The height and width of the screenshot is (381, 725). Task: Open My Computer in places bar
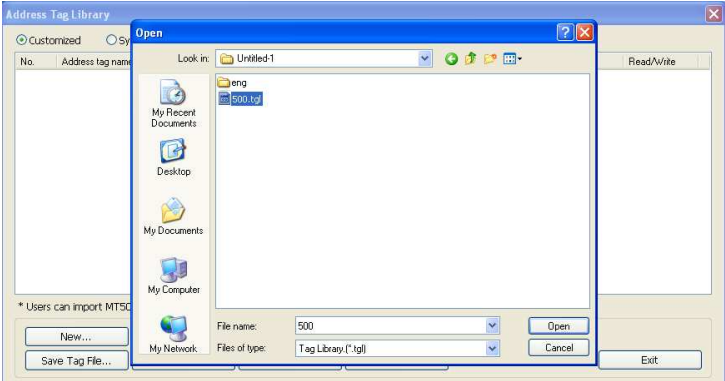coord(173,276)
